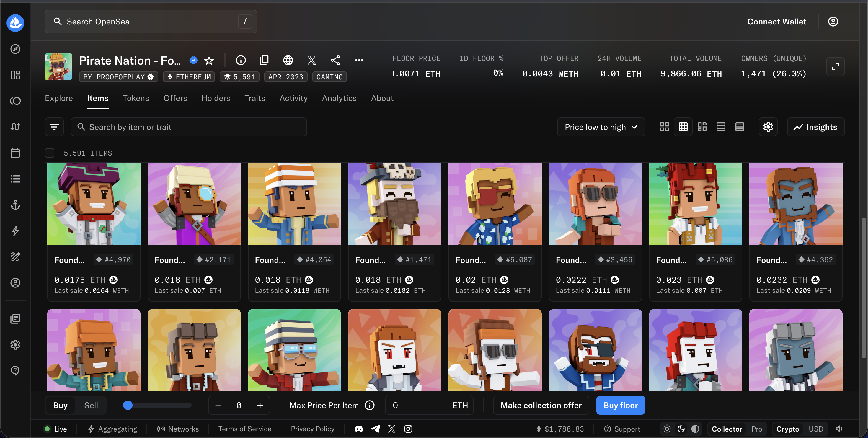Open the filters panel toggle button
Image resolution: width=868 pixels, height=438 pixels.
coord(54,127)
